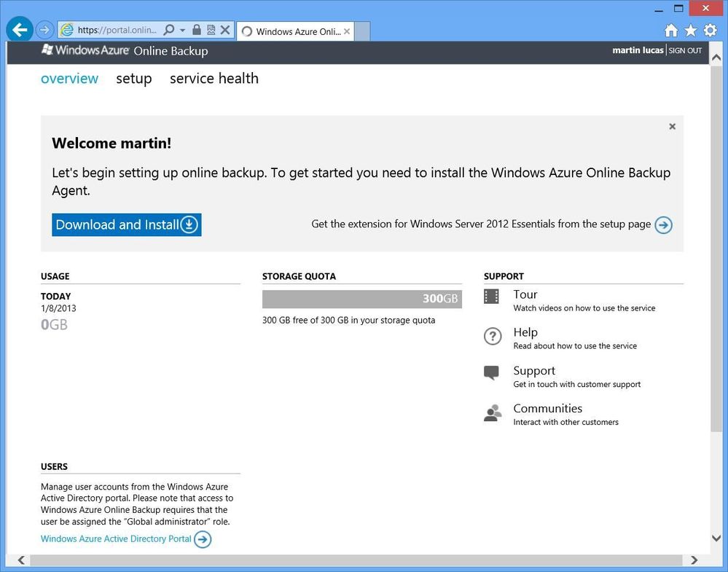Screen dimensions: 728x572
Task: Open Favorites with the star icon
Action: [x=691, y=31]
